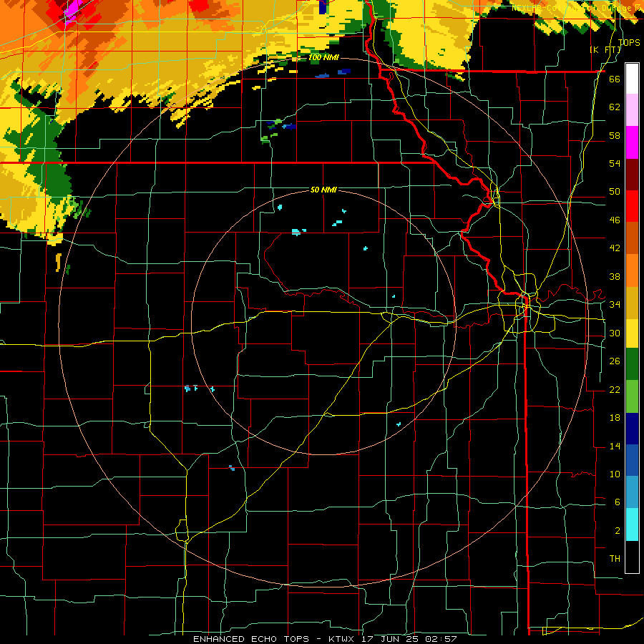Click the "ENHANCED ECHO TOPS" title text
Image resolution: width=644 pixels, height=644 pixels.
pyautogui.click(x=251, y=639)
